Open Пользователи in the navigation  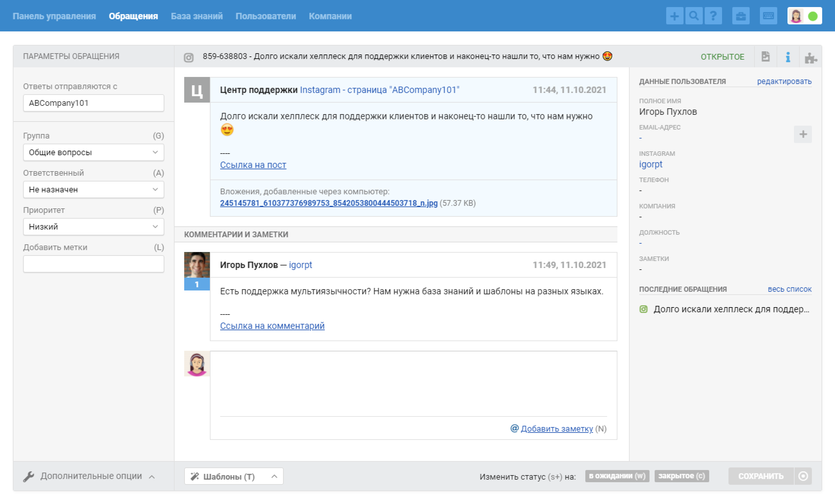pyautogui.click(x=266, y=16)
